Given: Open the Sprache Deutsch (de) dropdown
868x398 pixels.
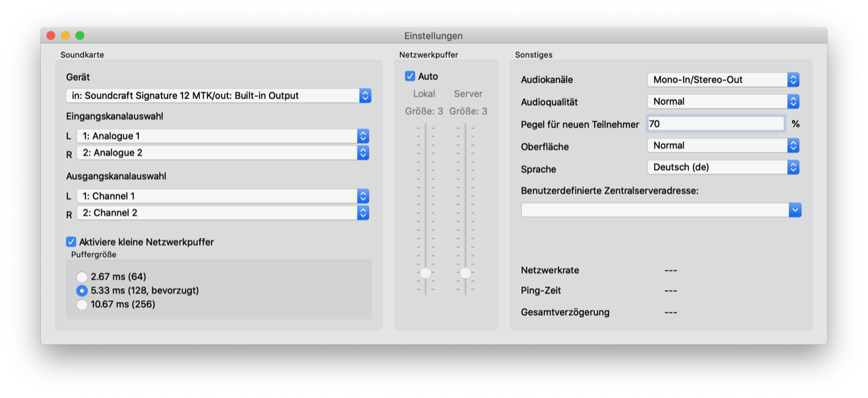Looking at the screenshot, I should (x=723, y=167).
